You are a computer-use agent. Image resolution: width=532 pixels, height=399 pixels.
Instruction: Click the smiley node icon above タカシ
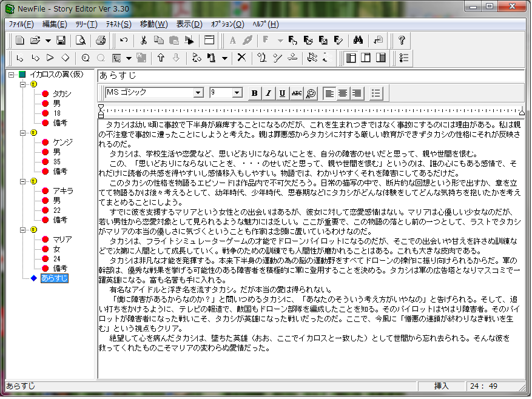pyautogui.click(x=33, y=84)
